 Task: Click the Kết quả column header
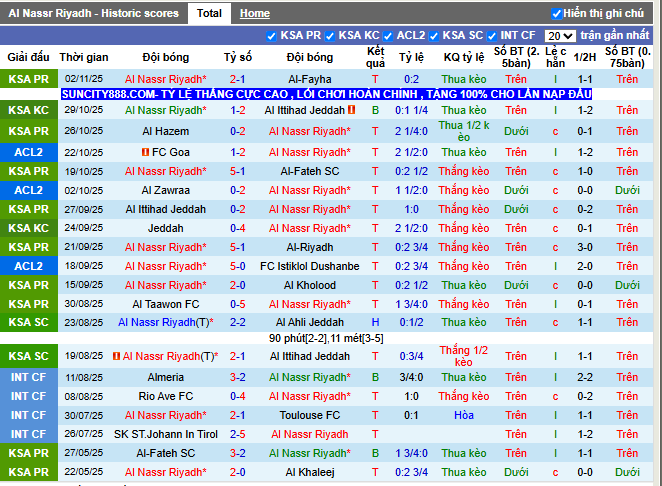tap(375, 57)
